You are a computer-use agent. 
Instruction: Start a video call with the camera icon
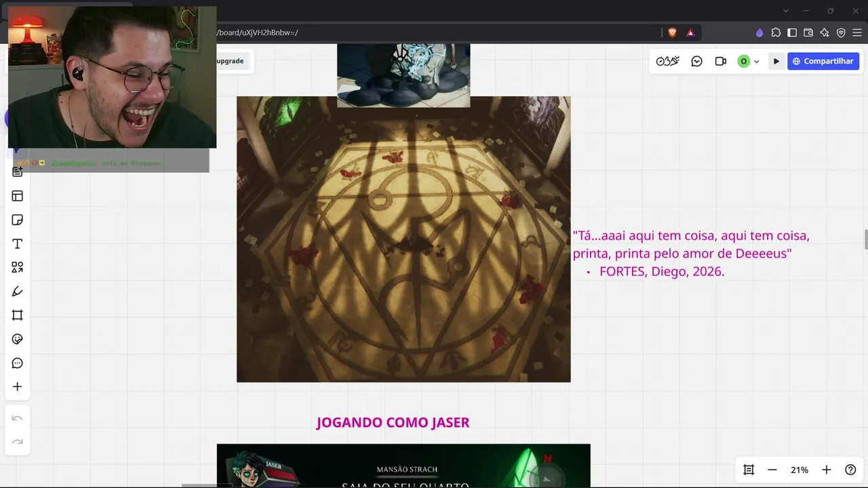pos(721,61)
